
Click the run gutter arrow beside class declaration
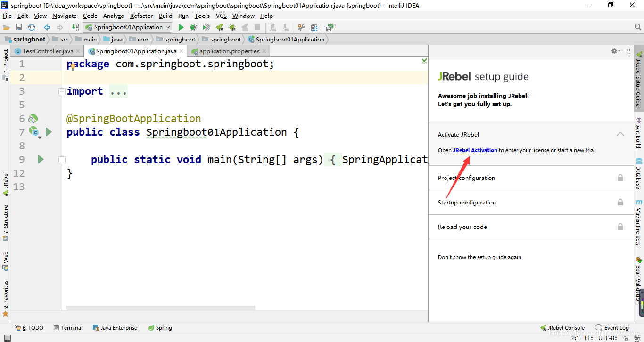pyautogui.click(x=49, y=132)
